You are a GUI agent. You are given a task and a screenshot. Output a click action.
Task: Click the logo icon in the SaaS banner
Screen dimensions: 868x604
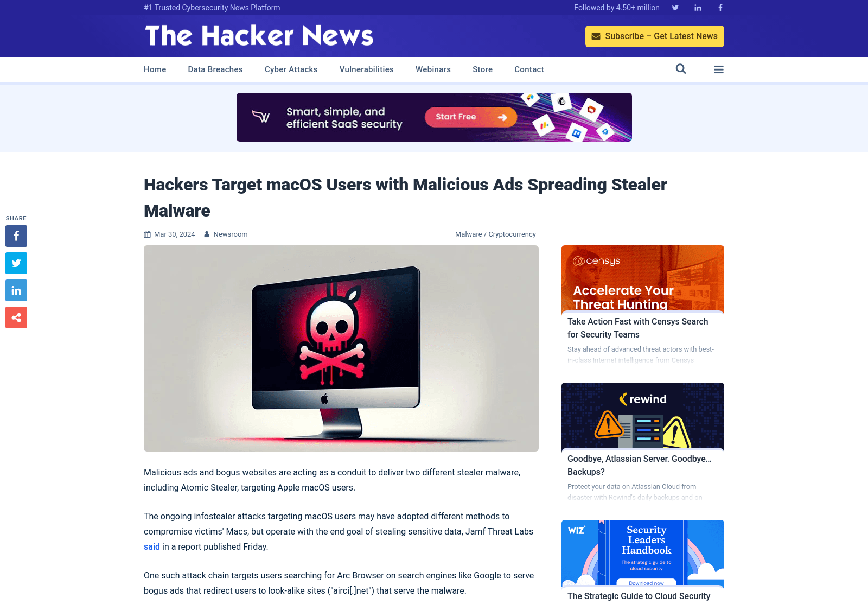pyautogui.click(x=261, y=116)
